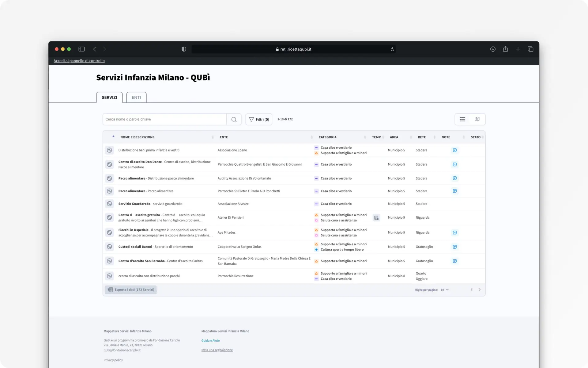Viewport: 588px width, 368px height.
Task: Click Safari sidebar toggle icon
Action: point(81,49)
